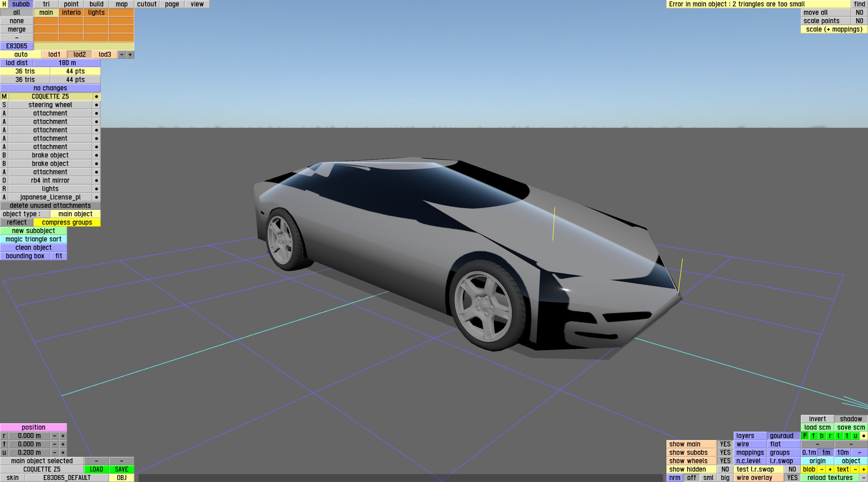Increase blob size with plus button

pos(830,469)
